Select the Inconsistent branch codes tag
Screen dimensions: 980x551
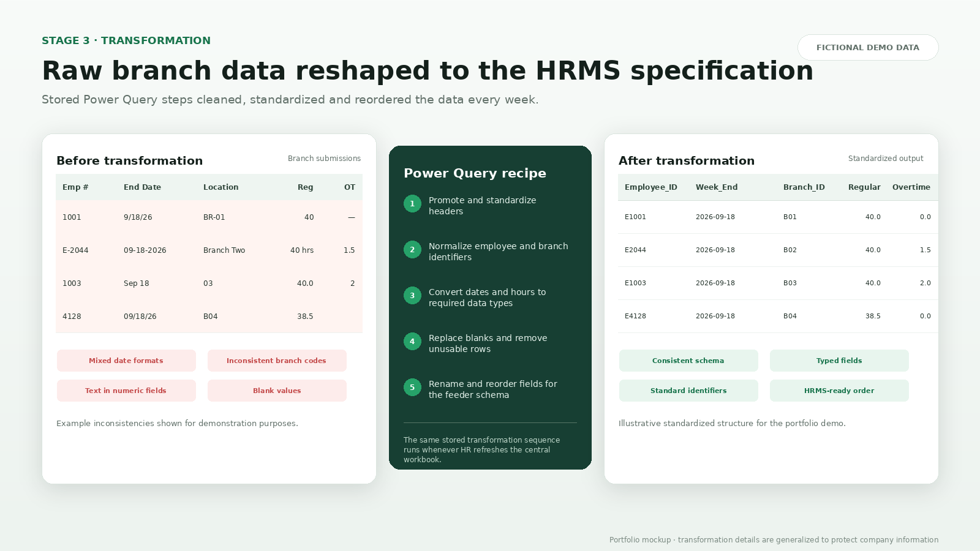pyautogui.click(x=277, y=361)
